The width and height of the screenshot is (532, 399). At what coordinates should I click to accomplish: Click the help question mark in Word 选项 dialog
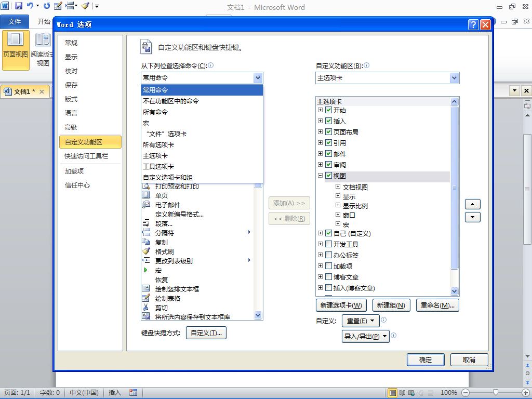473,24
